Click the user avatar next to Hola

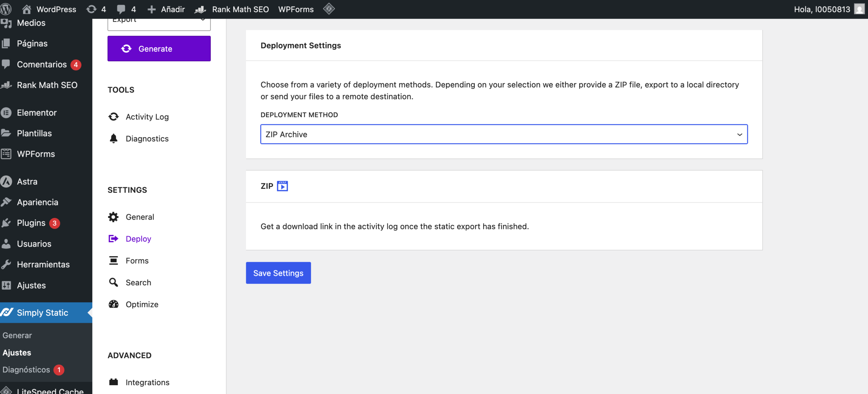tap(859, 9)
